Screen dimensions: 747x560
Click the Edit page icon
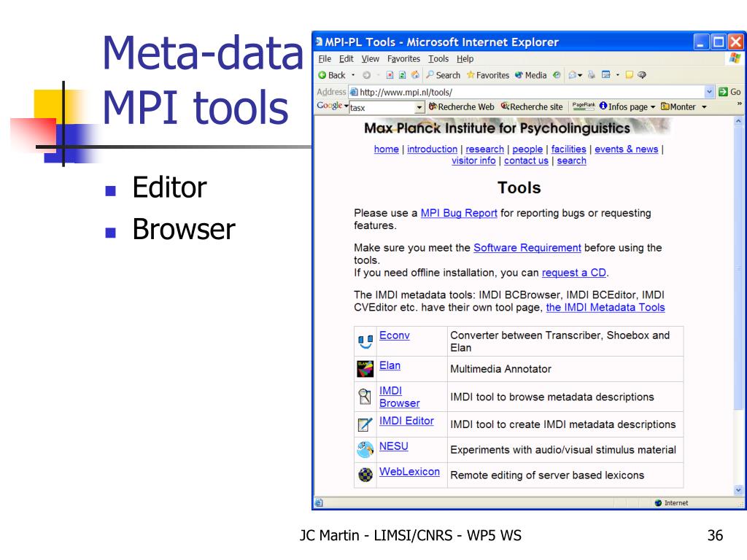point(606,75)
